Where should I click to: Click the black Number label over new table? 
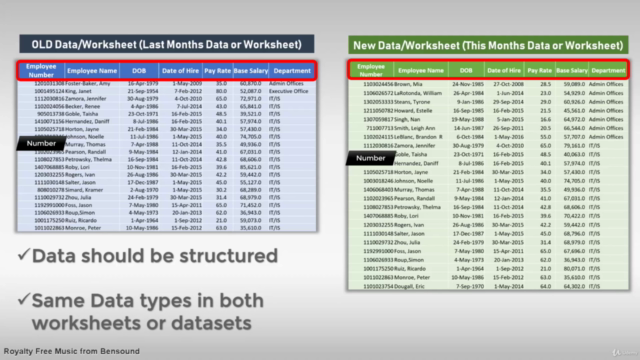pos(371,158)
